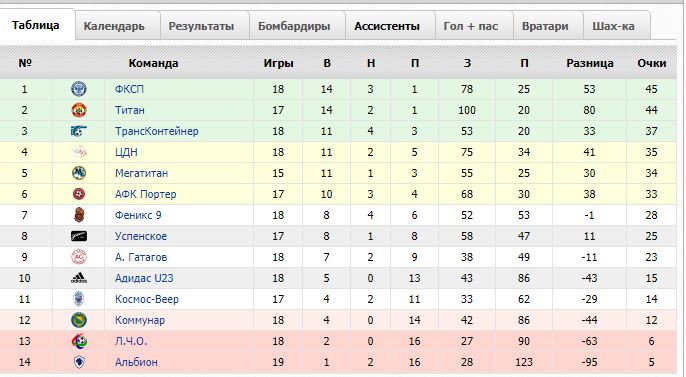Image resolution: width=686 pixels, height=377 pixels.
Task: Click the Альбион shield emblem
Action: [79, 362]
